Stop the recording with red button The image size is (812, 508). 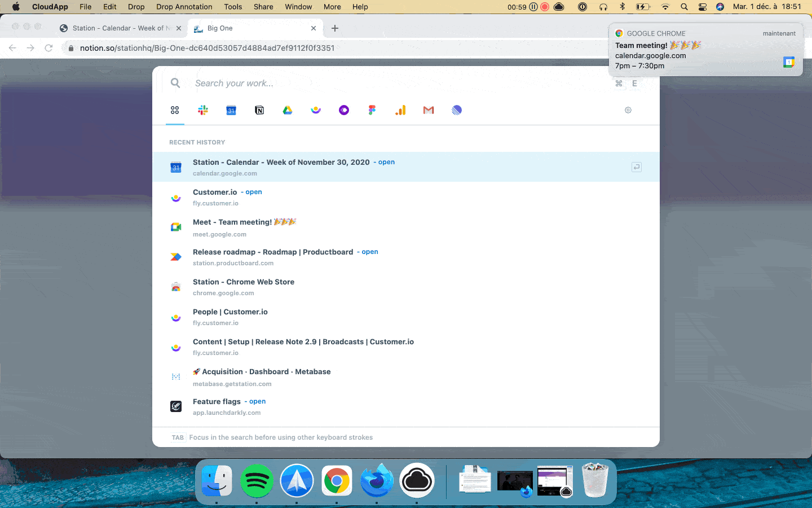[545, 7]
